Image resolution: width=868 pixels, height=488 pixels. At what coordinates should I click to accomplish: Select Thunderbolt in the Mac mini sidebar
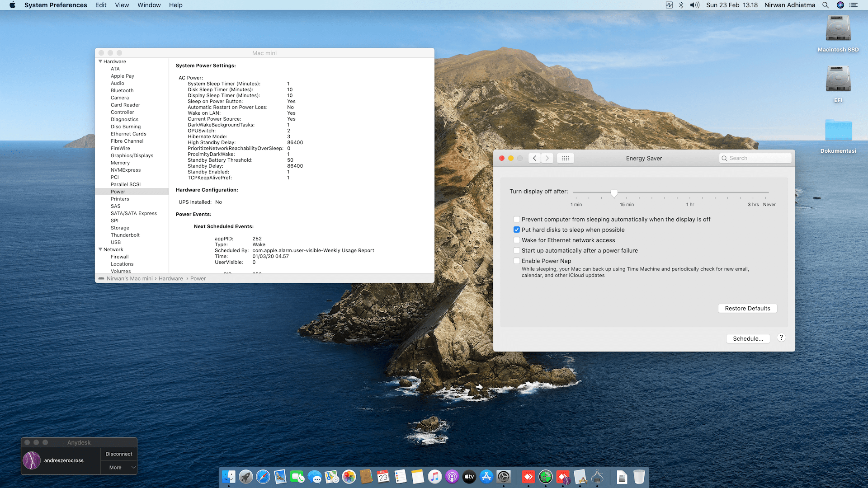pos(125,235)
